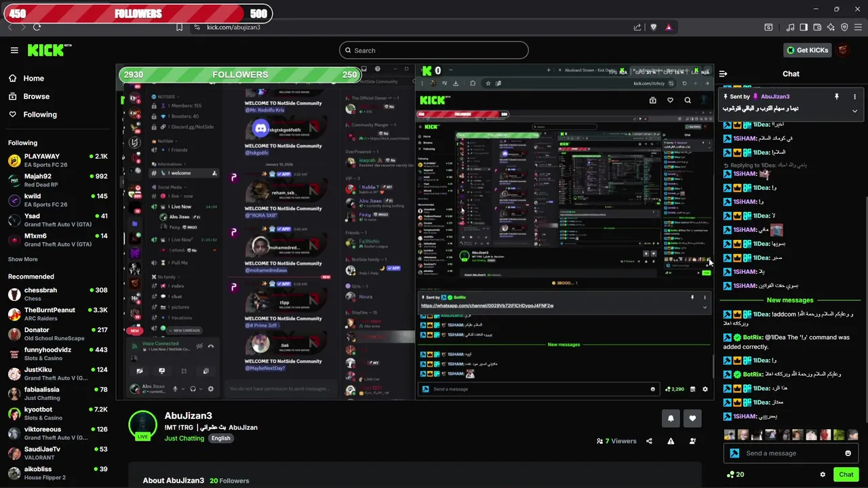This screenshot has height=488, width=868.
Task: Open the browser media music note control
Action: point(790,27)
